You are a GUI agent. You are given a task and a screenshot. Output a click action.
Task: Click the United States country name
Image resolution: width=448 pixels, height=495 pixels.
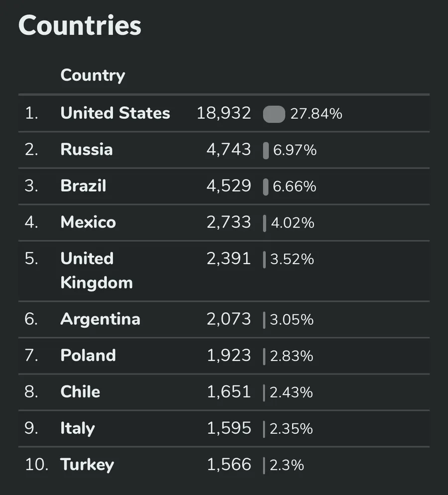(115, 113)
